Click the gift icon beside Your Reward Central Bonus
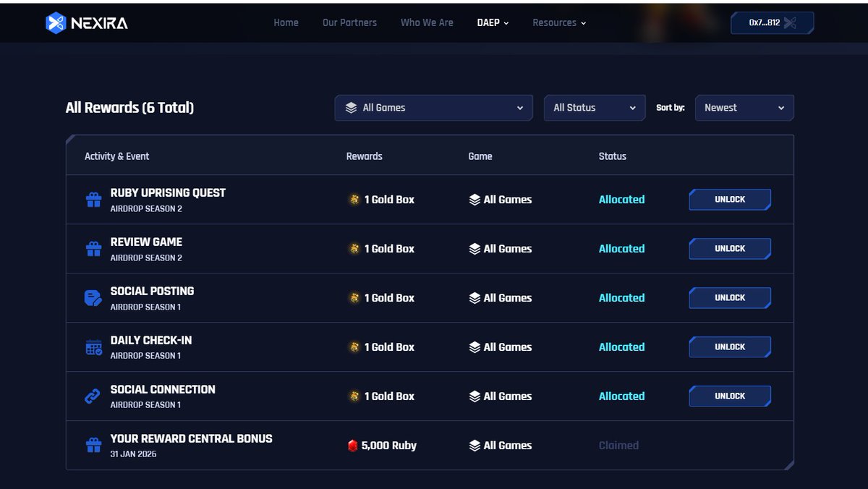This screenshot has height=489, width=868. (93, 446)
